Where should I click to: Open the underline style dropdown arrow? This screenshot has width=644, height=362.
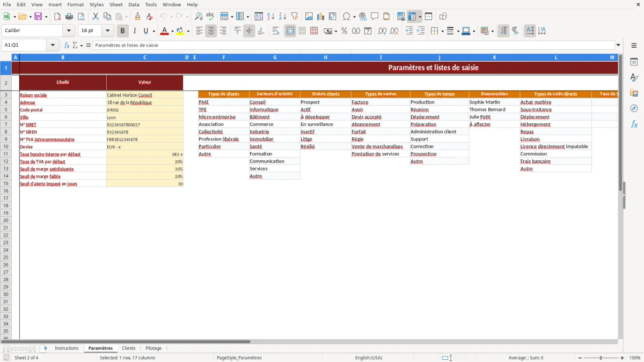pos(153,31)
